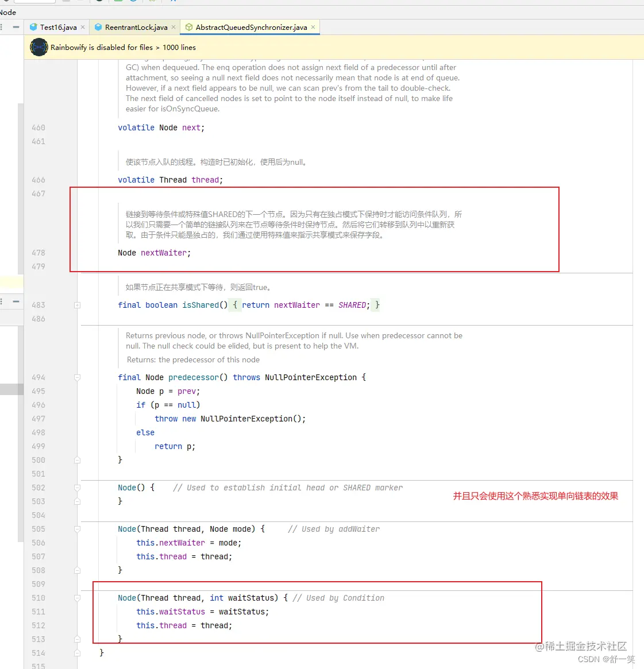Click the 'SHARED marker' comment at line 502

373,488
